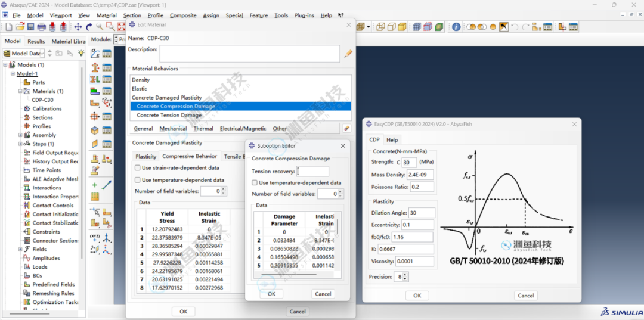
Task: Save the model database icon
Action: click(x=30, y=27)
